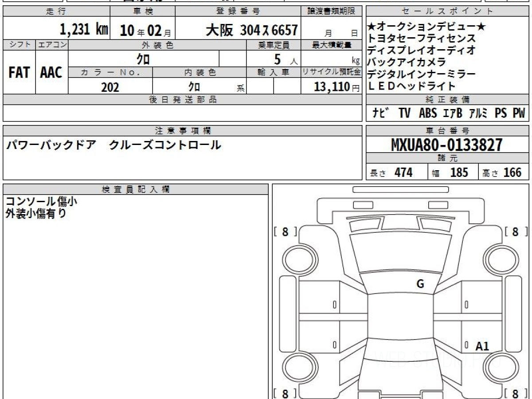
Task: Click the コンソール傷小 inspector note
Action: (41, 201)
